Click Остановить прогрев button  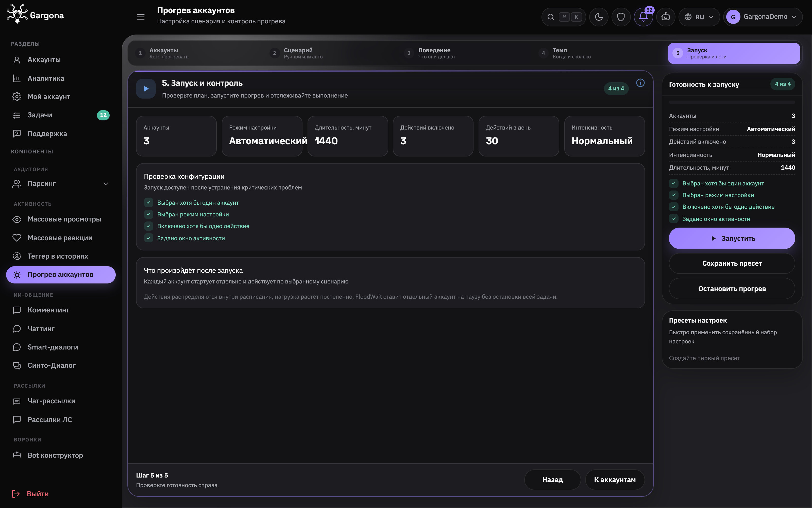[732, 289]
